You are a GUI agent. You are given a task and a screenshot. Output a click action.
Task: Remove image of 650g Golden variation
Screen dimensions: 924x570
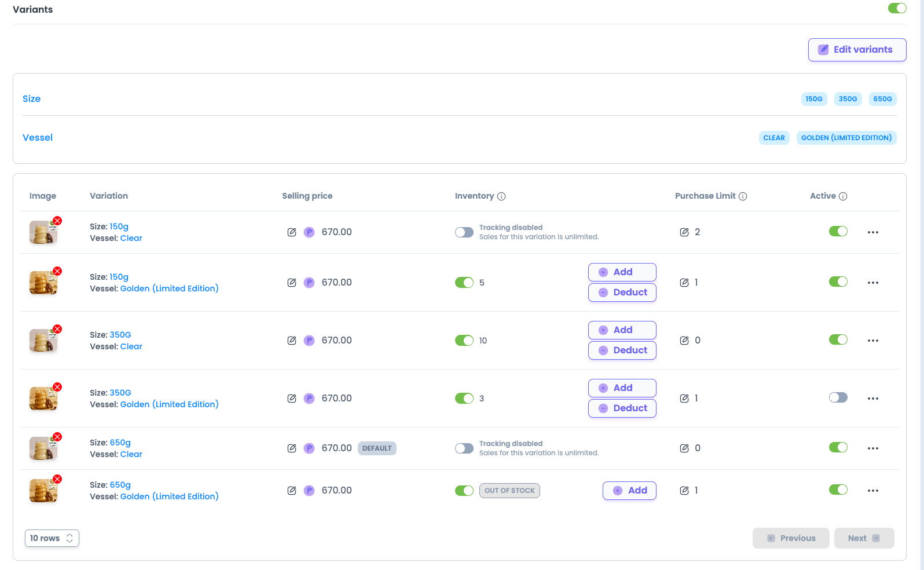[57, 479]
